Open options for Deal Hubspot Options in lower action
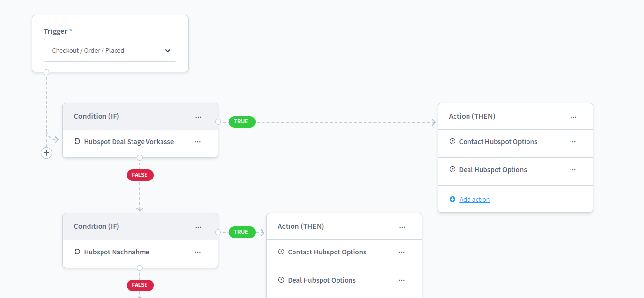Screen dimensions: 644x298 [402, 281]
